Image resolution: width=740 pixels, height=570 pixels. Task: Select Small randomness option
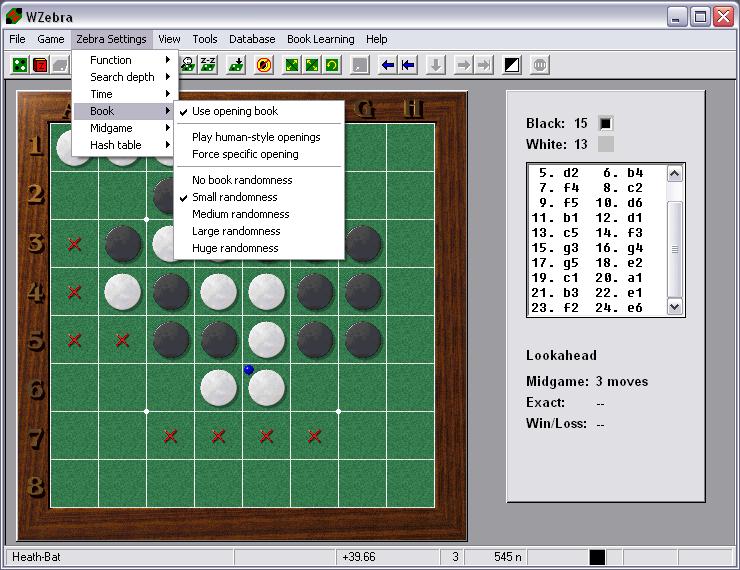click(x=259, y=197)
